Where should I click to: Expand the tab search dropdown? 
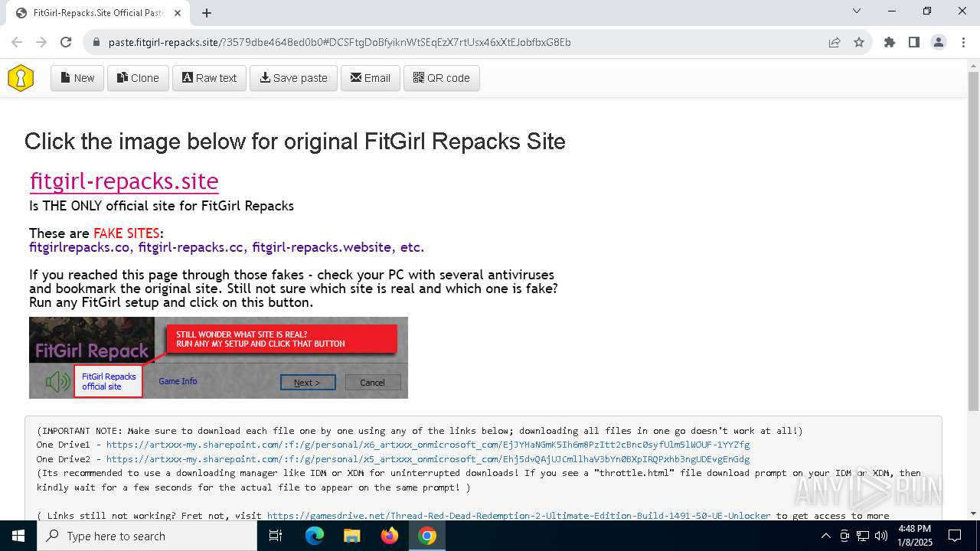click(x=857, y=11)
